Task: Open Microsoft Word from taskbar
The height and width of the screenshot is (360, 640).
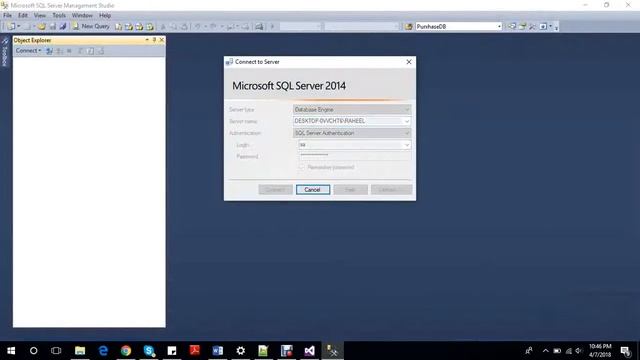Action: pyautogui.click(x=218, y=351)
